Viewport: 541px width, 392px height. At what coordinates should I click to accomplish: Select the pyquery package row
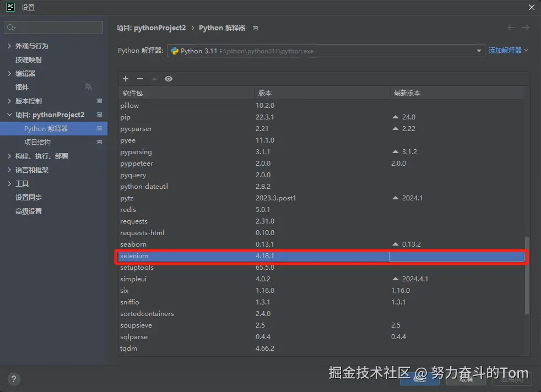pos(322,175)
